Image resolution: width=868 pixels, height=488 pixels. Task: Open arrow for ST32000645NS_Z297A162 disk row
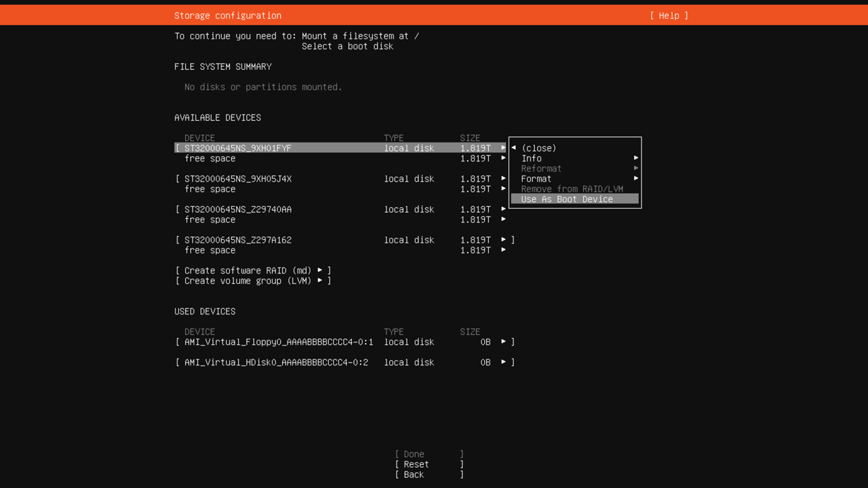pyautogui.click(x=503, y=240)
